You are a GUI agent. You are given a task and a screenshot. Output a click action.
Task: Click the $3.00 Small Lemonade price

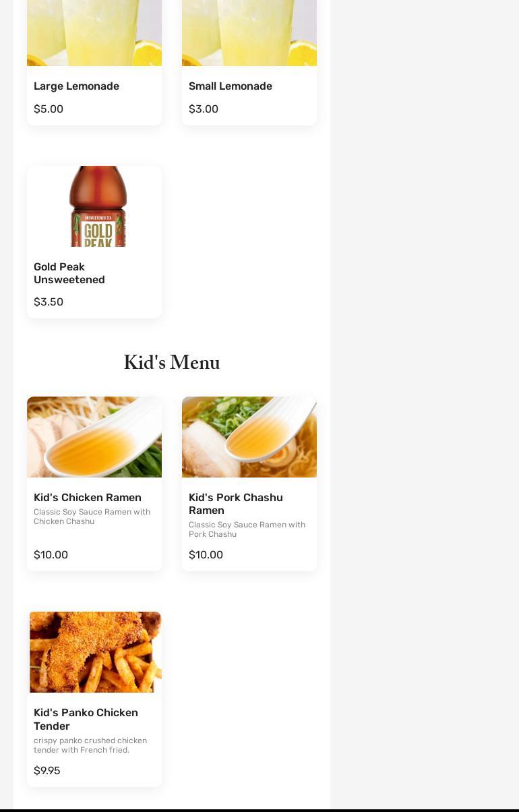(x=204, y=109)
